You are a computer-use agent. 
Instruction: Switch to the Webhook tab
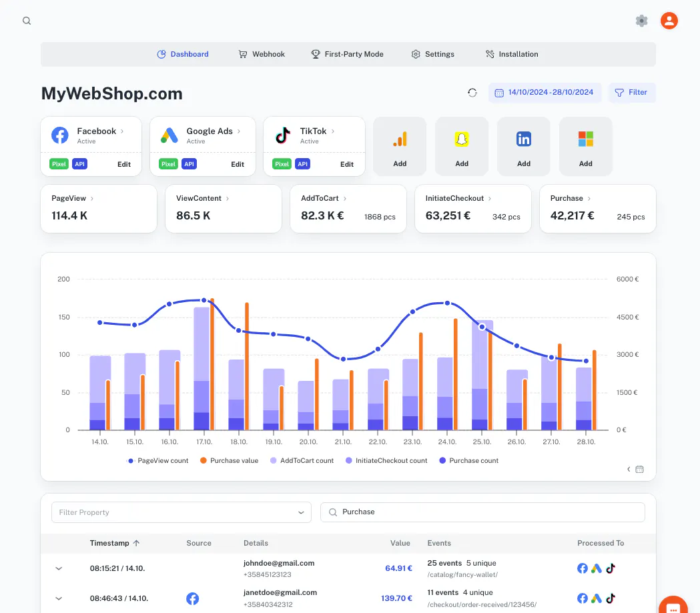click(x=262, y=54)
